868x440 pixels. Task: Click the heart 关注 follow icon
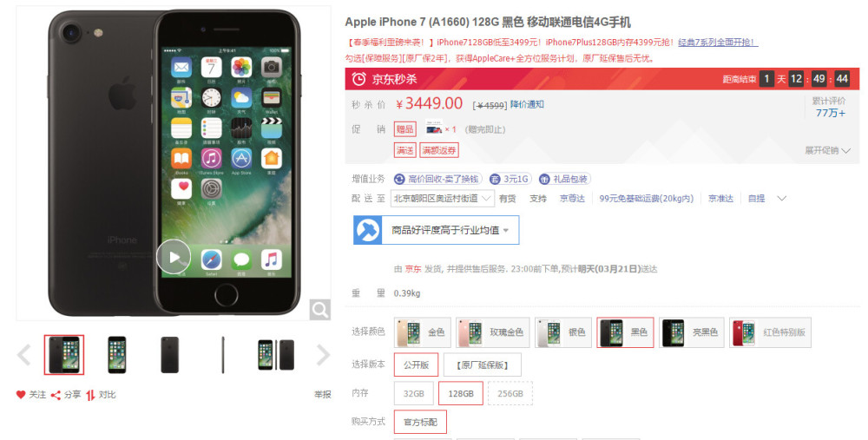(21, 395)
